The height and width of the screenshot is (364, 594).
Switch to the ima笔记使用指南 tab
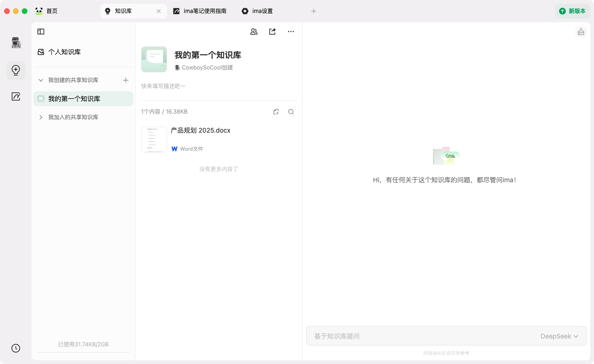200,11
